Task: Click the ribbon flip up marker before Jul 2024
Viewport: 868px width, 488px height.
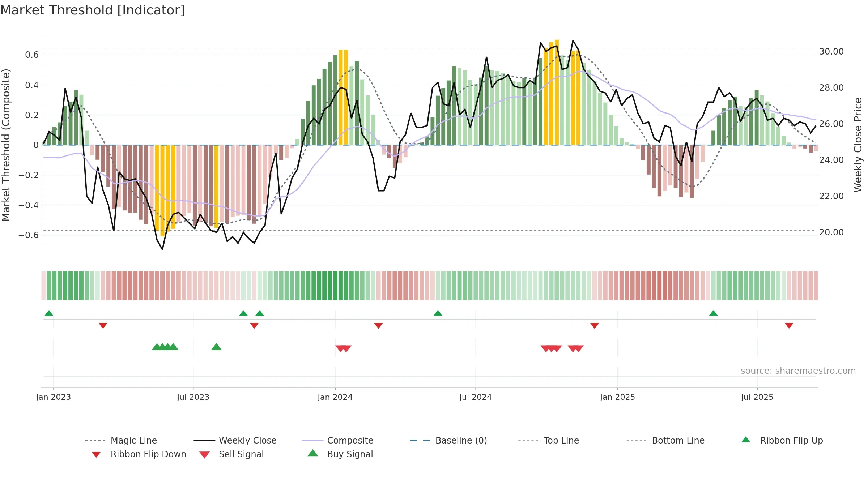Action: [438, 313]
